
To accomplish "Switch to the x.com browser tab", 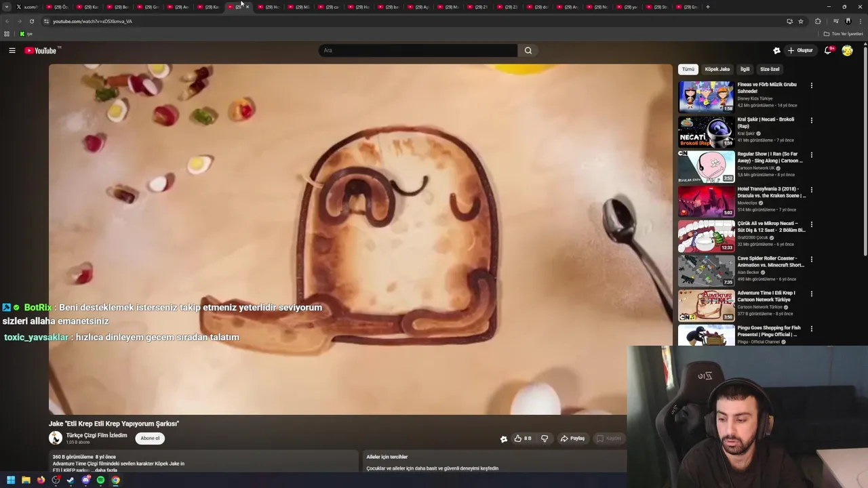I will [27, 7].
